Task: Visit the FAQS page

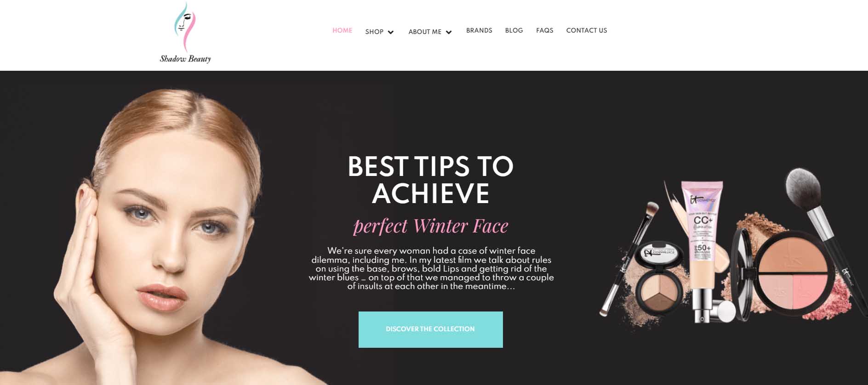Action: point(544,30)
